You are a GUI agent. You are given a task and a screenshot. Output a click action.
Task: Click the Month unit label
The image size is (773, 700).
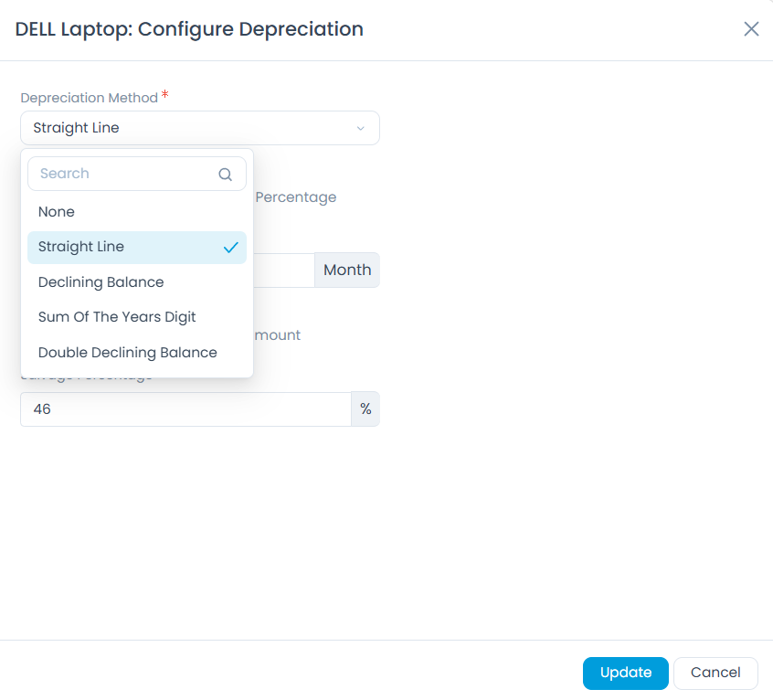pyautogui.click(x=347, y=270)
